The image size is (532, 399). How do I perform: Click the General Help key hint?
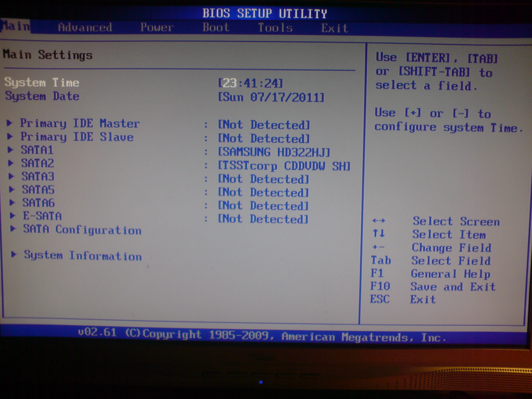[x=450, y=274]
